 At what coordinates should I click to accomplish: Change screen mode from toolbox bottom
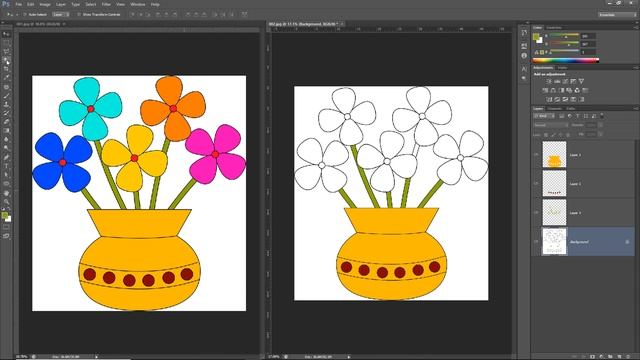point(6,236)
